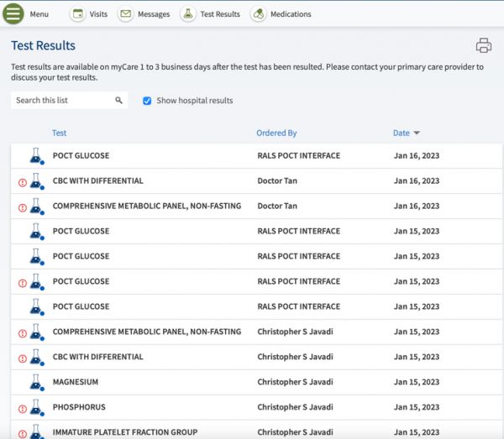The height and width of the screenshot is (439, 504).
Task: Click Jan 16 date on POCT GLUCOSE row
Action: click(417, 156)
